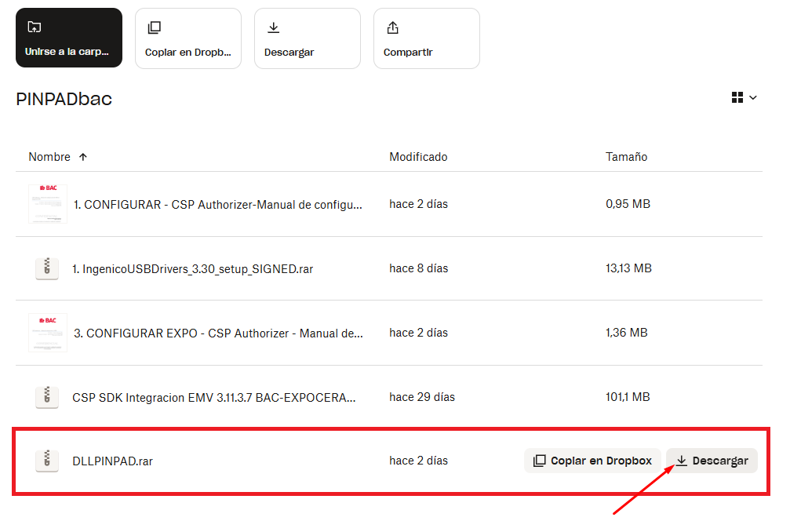Click Copiar en Dropbox for DLLPINPAD.rar
790x532 pixels.
tap(592, 461)
